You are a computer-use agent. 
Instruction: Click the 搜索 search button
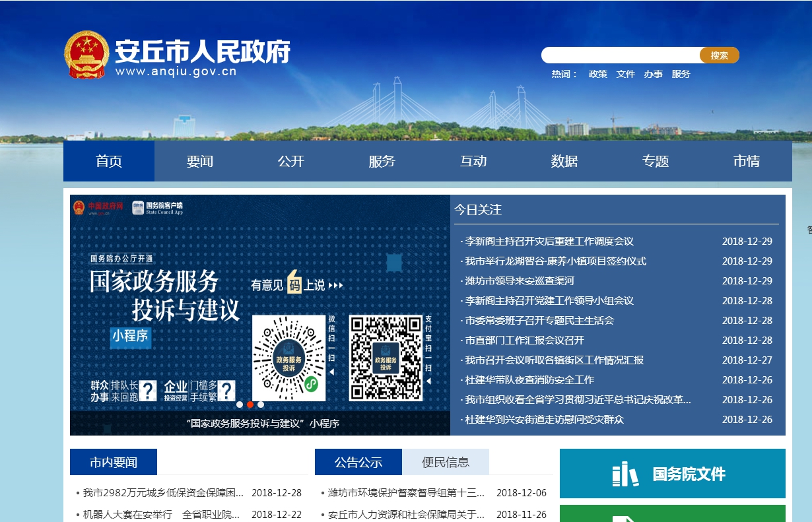coord(719,55)
